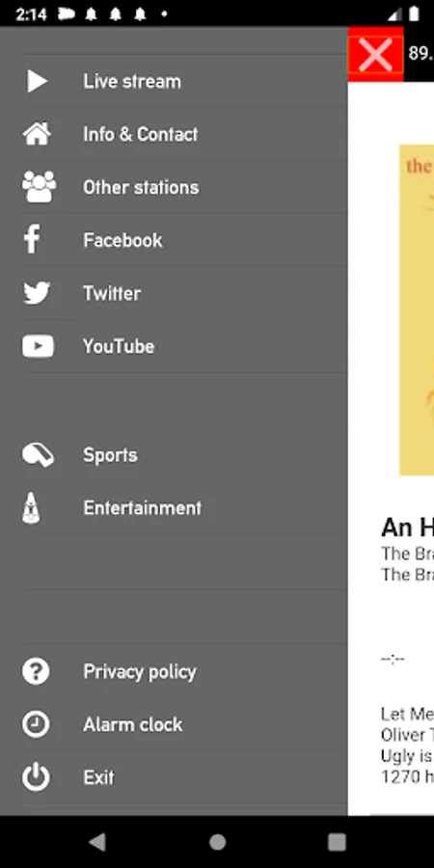
Task: Tap the Alarm clock icon
Action: [36, 724]
